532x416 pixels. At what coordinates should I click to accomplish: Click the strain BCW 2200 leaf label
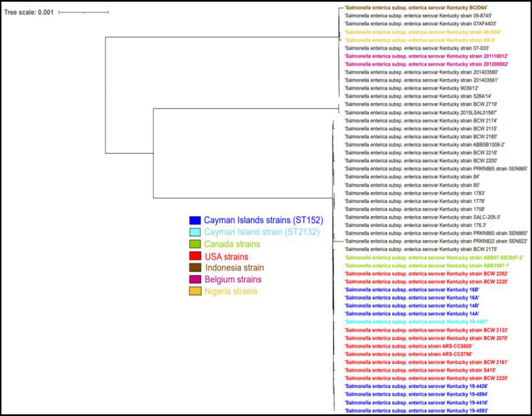click(421, 161)
